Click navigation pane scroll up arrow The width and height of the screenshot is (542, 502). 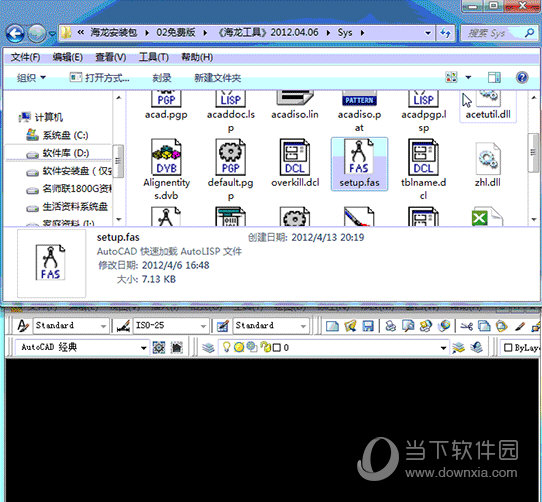pos(119,98)
